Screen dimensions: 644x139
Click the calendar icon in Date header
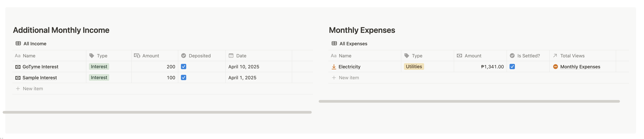(x=231, y=56)
